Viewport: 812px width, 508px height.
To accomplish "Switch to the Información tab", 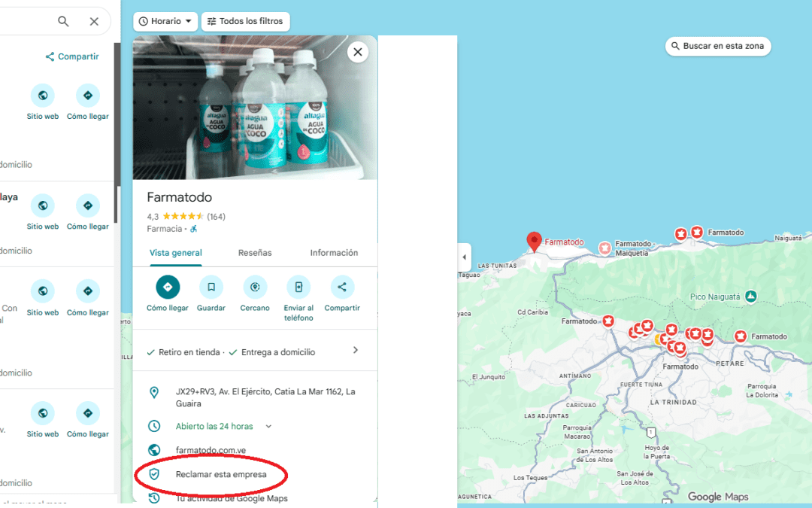I will point(334,253).
